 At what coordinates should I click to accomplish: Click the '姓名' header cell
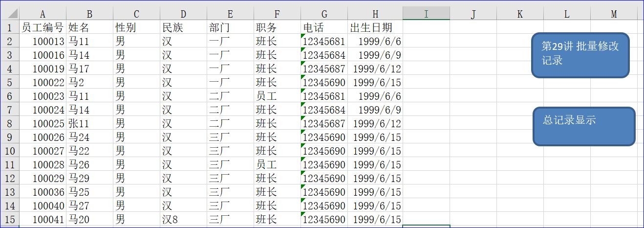90,27
